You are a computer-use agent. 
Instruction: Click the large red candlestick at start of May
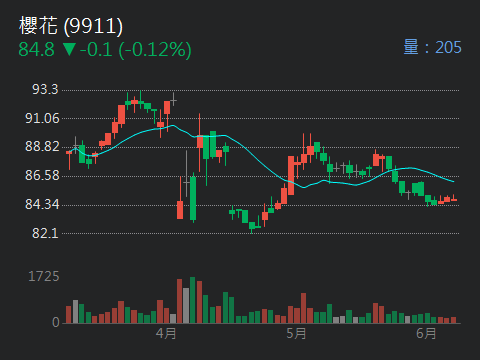pyautogui.click(x=291, y=175)
